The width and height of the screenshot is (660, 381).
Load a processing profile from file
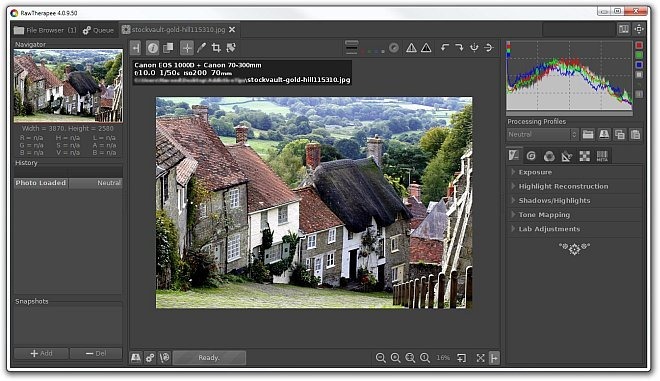pos(588,135)
